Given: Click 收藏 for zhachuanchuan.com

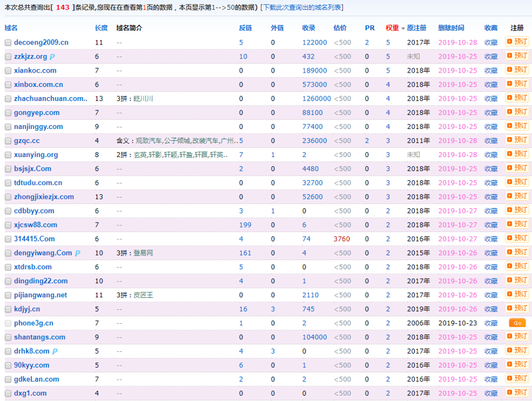Looking at the screenshot, I should coord(491,98).
